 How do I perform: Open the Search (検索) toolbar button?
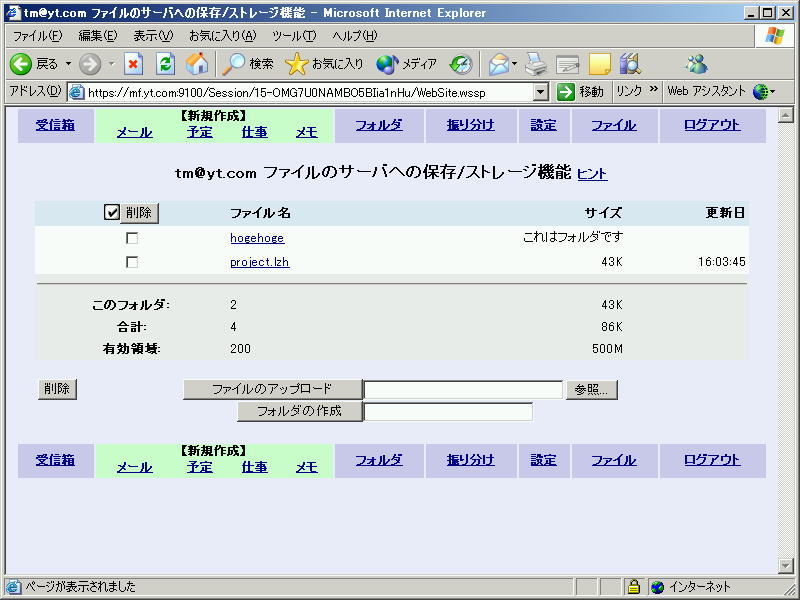tap(248, 64)
